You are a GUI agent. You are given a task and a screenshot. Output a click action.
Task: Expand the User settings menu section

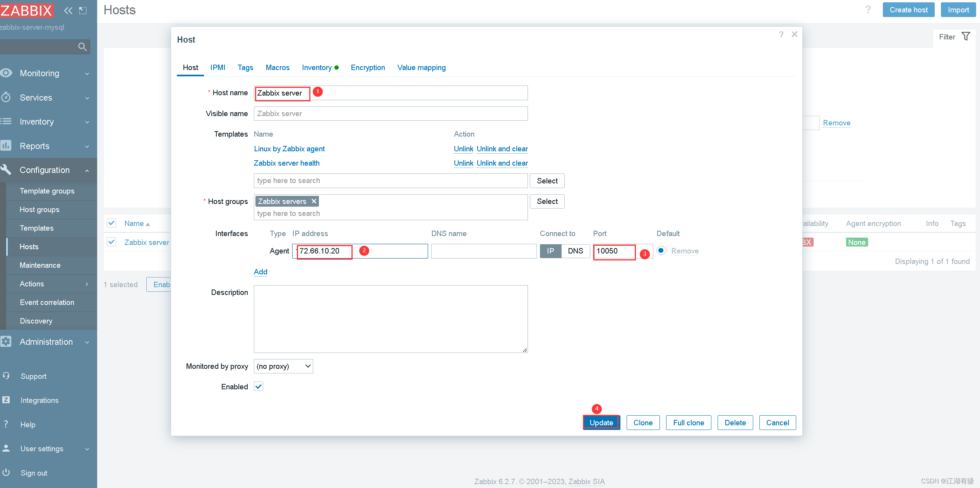tap(87, 449)
